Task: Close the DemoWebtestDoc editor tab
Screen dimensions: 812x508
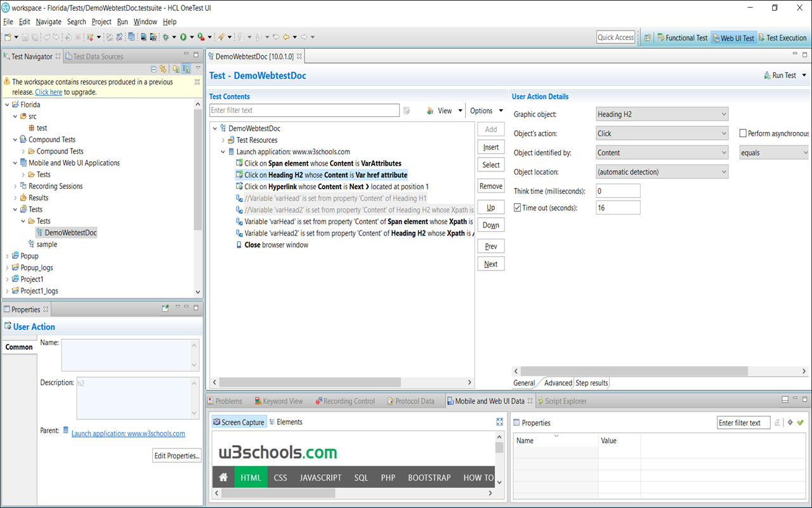Action: tap(299, 57)
